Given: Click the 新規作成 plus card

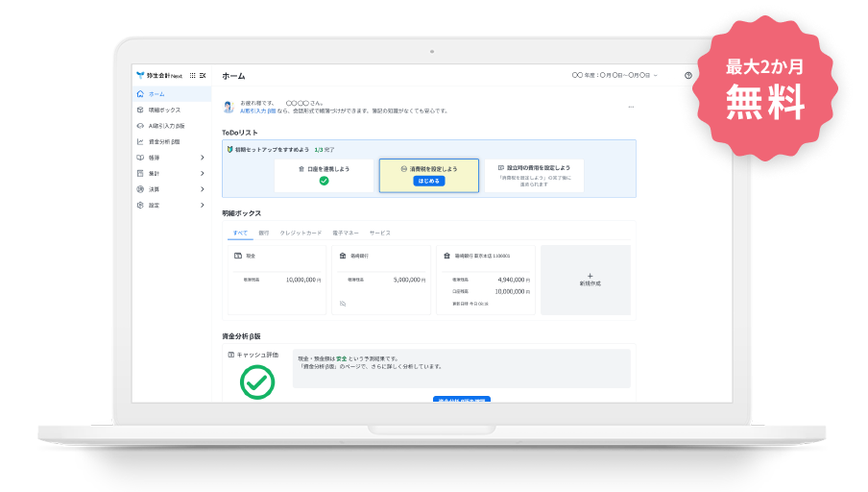Looking at the screenshot, I should pyautogui.click(x=586, y=280).
